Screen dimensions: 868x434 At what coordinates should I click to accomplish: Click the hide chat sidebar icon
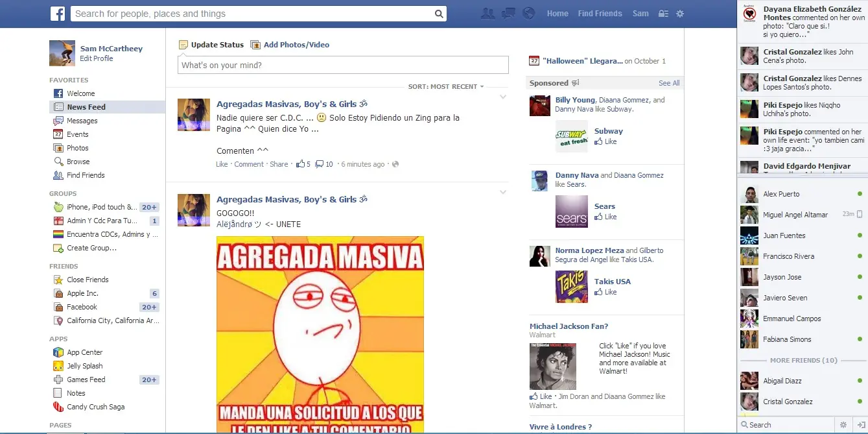(860, 425)
